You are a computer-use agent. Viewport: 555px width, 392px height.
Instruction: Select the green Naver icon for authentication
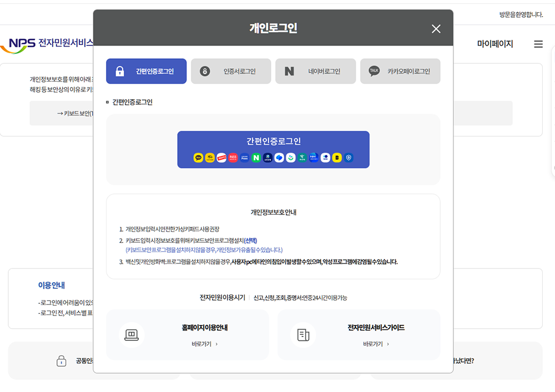[x=256, y=157]
